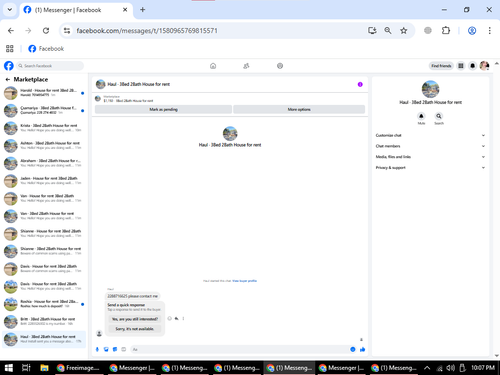Open Task View on the taskbar
This screenshot has width=500, height=375.
pyautogui.click(x=26, y=368)
